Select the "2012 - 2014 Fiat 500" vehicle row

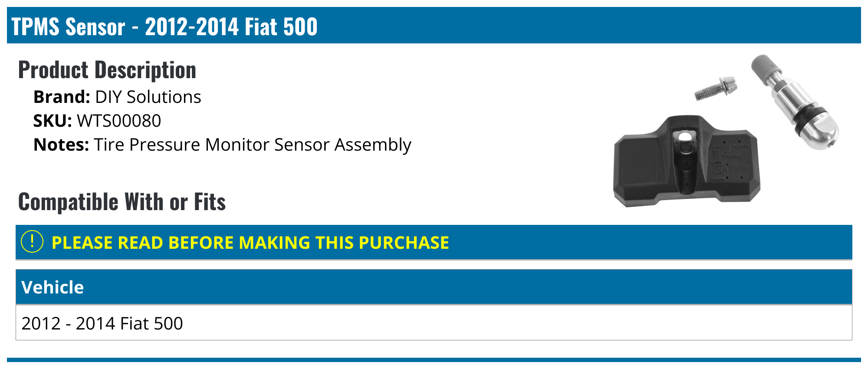[x=102, y=323]
